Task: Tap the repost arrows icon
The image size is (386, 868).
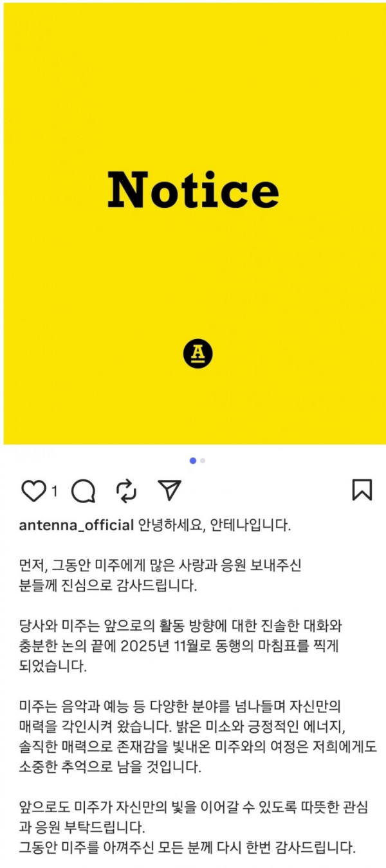Action: coord(126,491)
